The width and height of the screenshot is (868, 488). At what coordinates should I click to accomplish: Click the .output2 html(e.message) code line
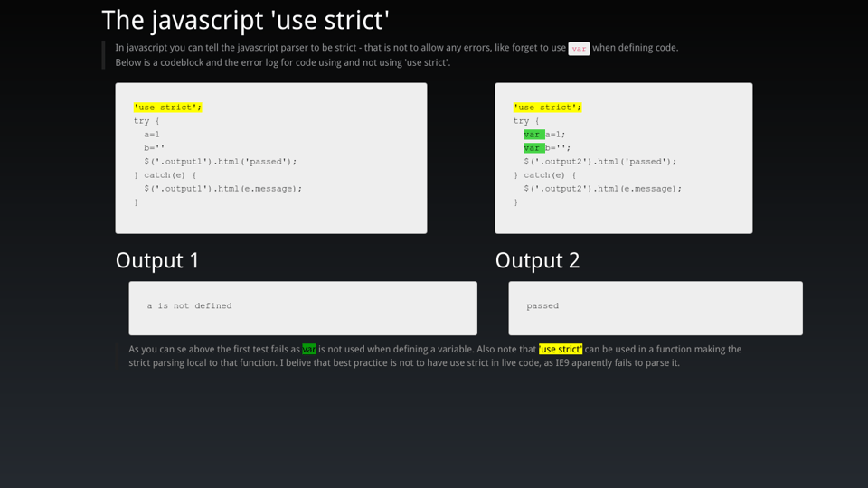[602, 189]
